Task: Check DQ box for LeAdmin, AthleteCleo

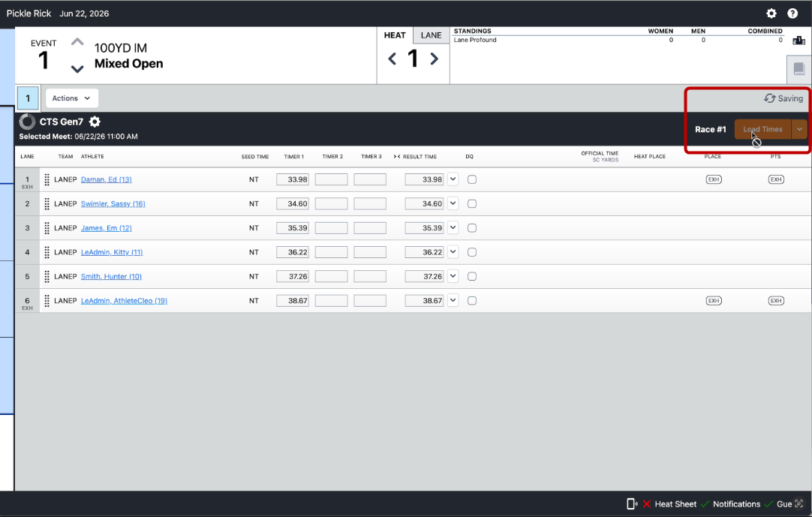Action: coord(472,300)
